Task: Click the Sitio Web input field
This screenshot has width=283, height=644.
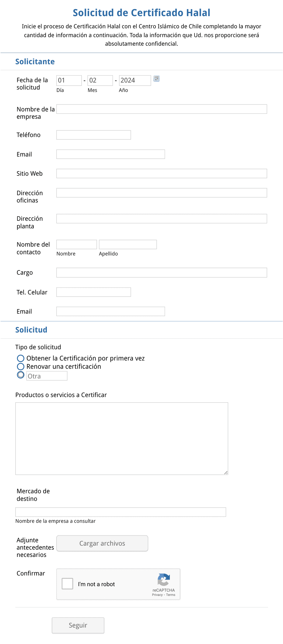Action: [162, 174]
